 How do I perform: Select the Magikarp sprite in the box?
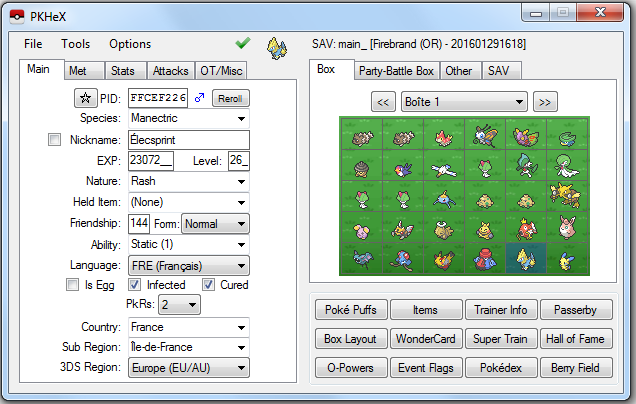526,228
